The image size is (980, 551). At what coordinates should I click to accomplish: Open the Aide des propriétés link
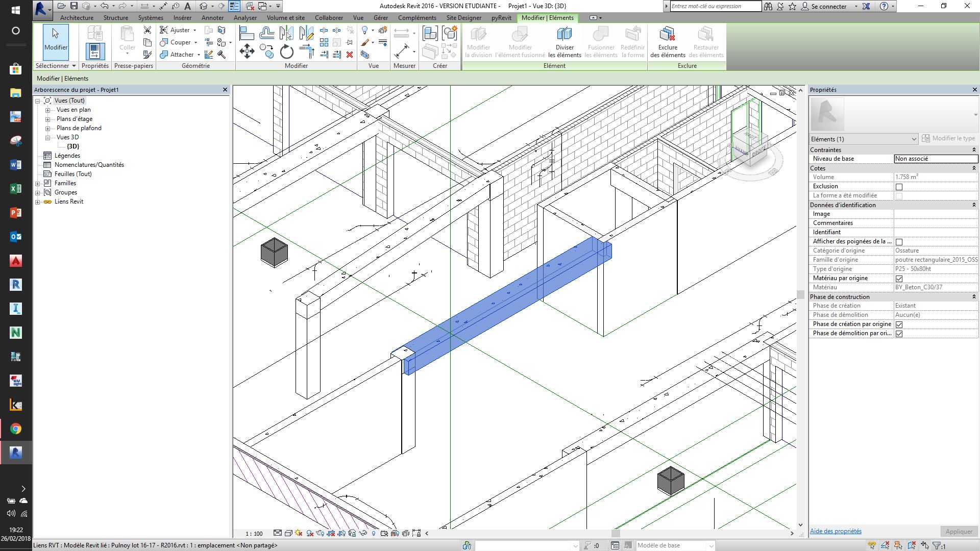point(836,531)
